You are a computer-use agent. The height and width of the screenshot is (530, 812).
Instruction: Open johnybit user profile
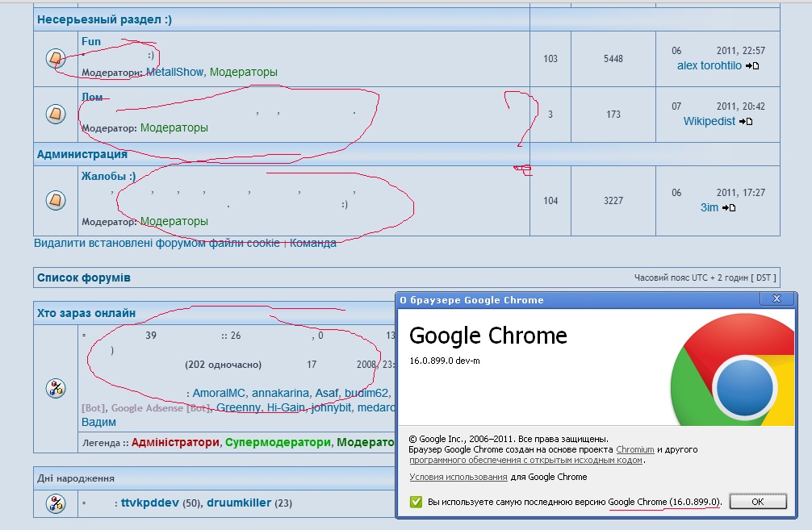[x=331, y=407]
